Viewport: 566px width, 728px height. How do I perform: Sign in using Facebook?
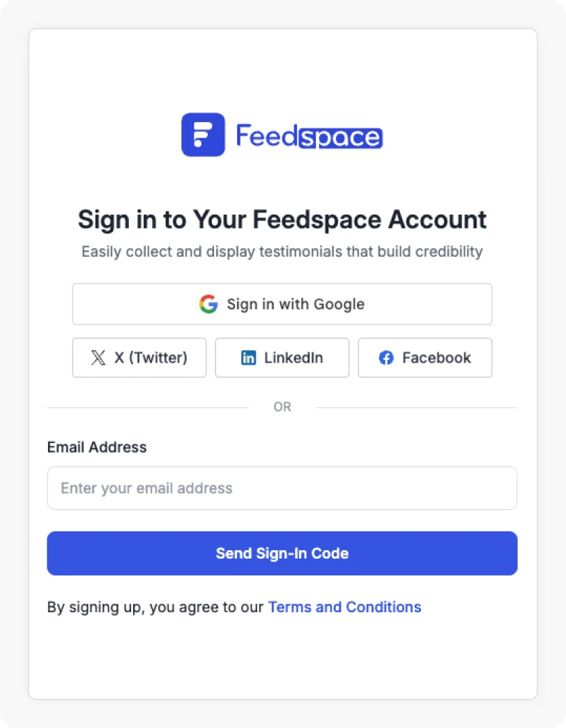click(424, 357)
